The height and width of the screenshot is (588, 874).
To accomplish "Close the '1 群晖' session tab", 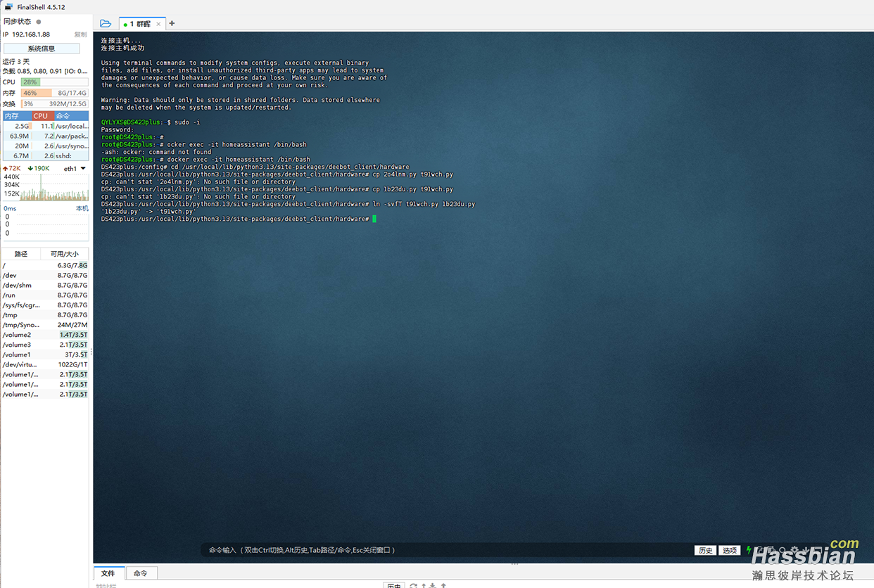I will point(158,24).
